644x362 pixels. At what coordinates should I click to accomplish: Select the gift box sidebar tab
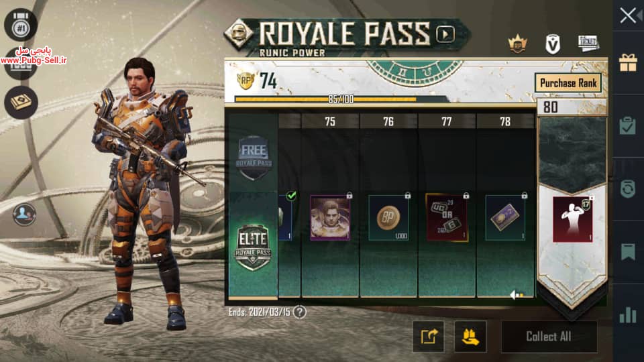[x=628, y=63]
